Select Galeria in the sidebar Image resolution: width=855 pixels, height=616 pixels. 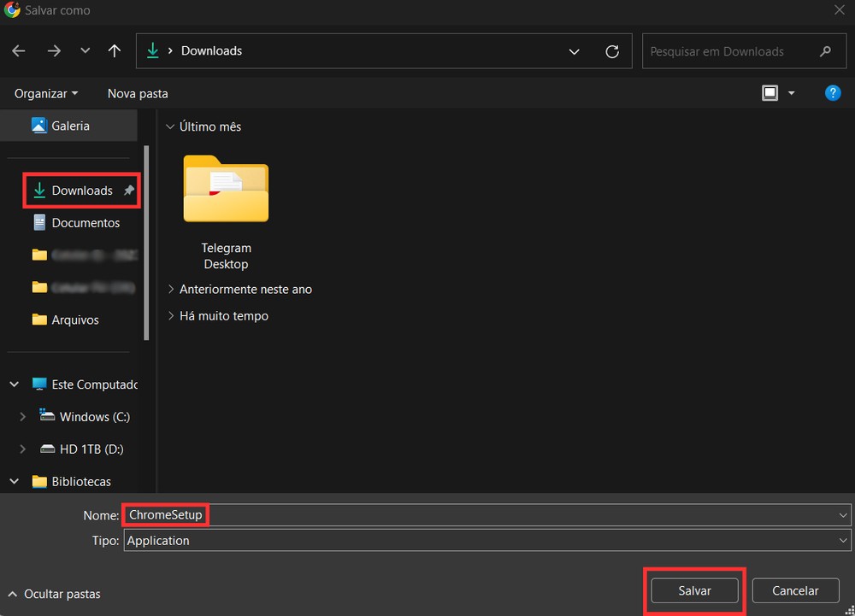pos(68,126)
